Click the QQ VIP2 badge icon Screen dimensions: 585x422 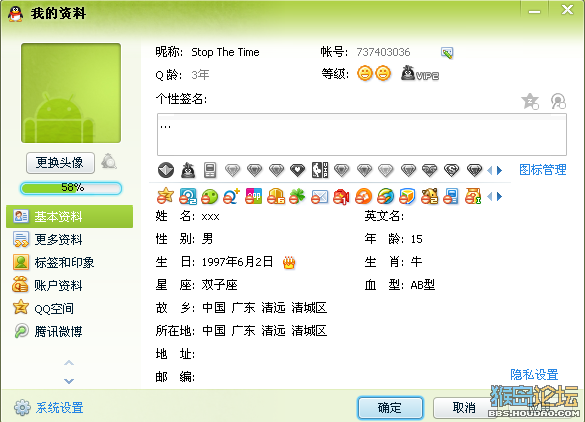pyautogui.click(x=420, y=74)
